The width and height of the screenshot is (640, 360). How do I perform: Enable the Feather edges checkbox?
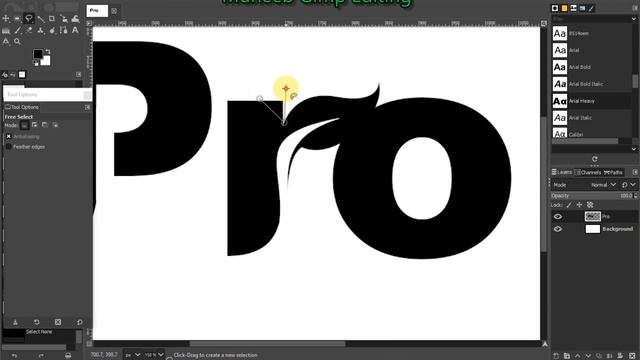point(9,147)
